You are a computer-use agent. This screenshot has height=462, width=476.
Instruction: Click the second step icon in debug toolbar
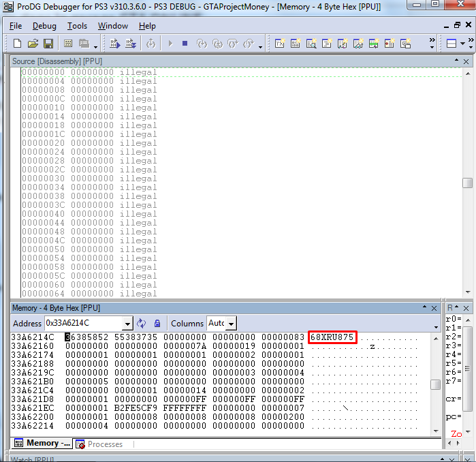coord(218,44)
